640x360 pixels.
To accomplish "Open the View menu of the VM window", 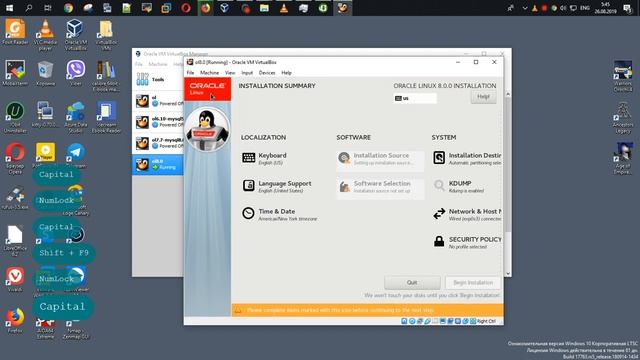I will coord(230,73).
